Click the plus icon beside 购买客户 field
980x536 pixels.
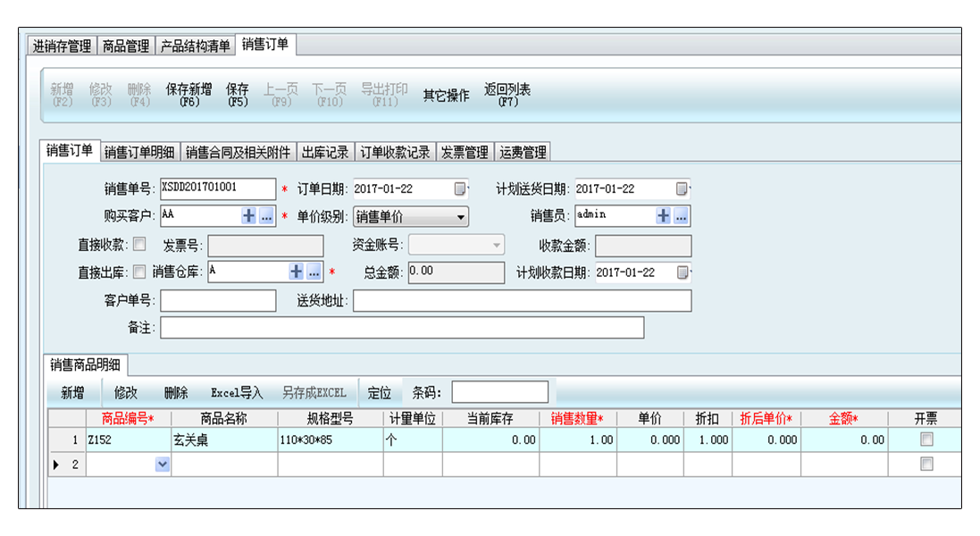[248, 216]
